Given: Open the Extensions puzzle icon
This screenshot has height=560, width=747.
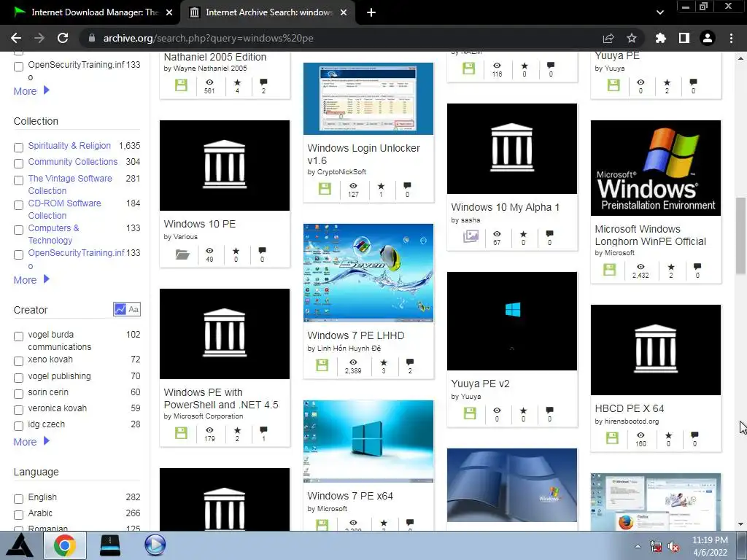Looking at the screenshot, I should click(660, 38).
